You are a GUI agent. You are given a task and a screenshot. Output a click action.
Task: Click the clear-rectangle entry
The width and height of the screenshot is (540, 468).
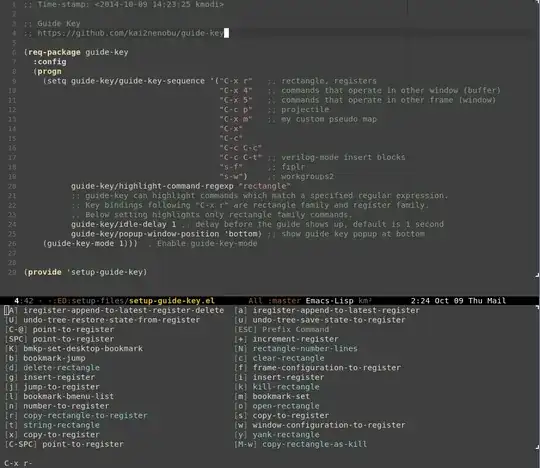pos(279,358)
